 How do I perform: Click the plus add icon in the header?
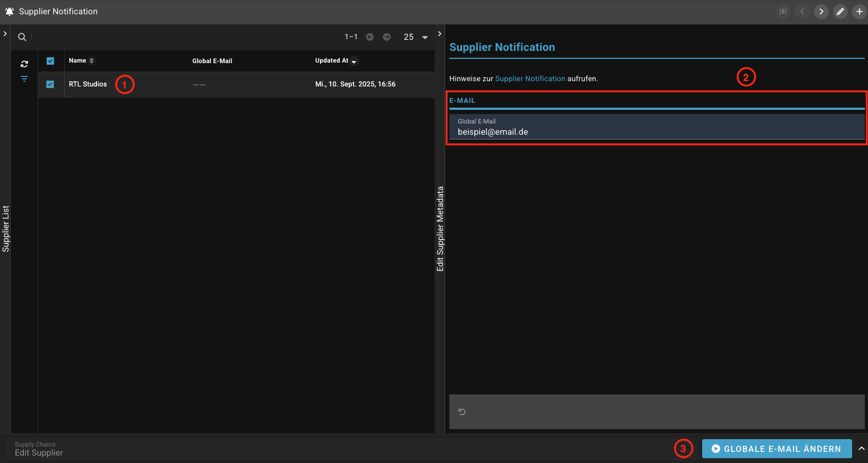click(859, 12)
